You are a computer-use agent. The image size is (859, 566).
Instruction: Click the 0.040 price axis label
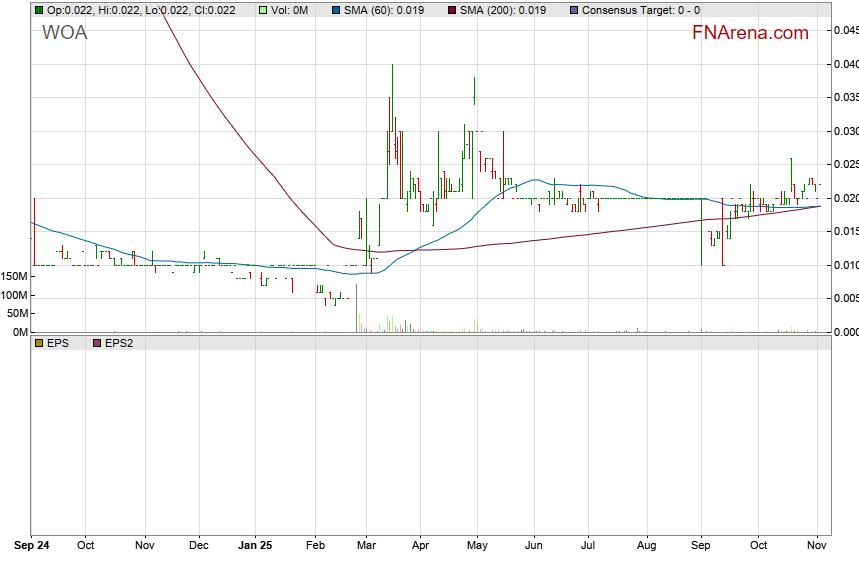(x=845, y=64)
